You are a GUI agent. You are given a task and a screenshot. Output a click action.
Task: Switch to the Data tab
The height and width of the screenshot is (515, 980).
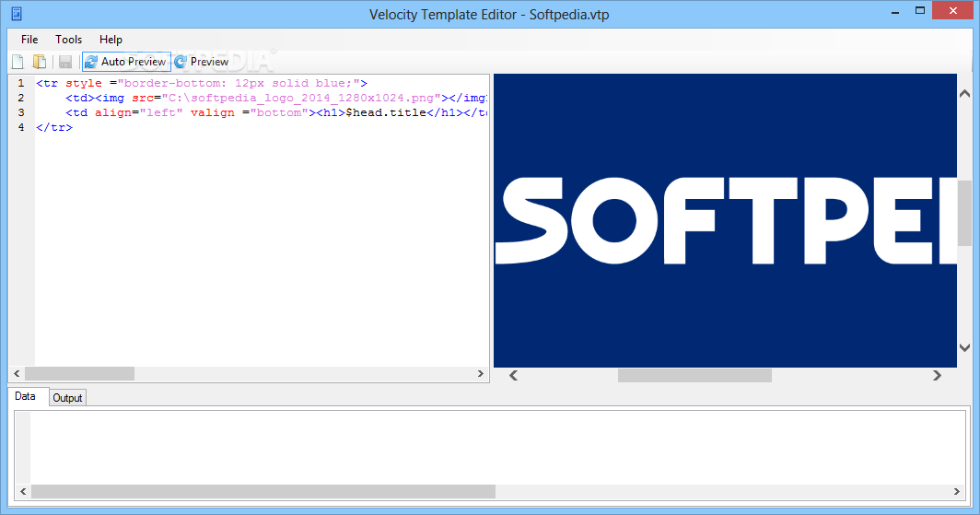(x=25, y=396)
